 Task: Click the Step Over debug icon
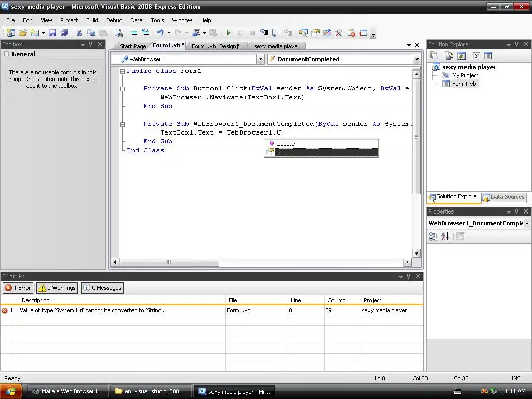276,33
